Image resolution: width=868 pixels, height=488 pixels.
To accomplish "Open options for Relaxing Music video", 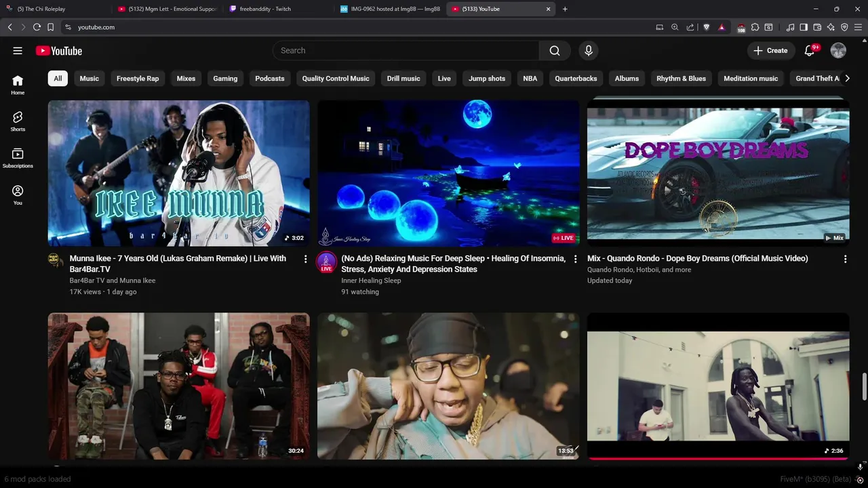I will [x=575, y=259].
